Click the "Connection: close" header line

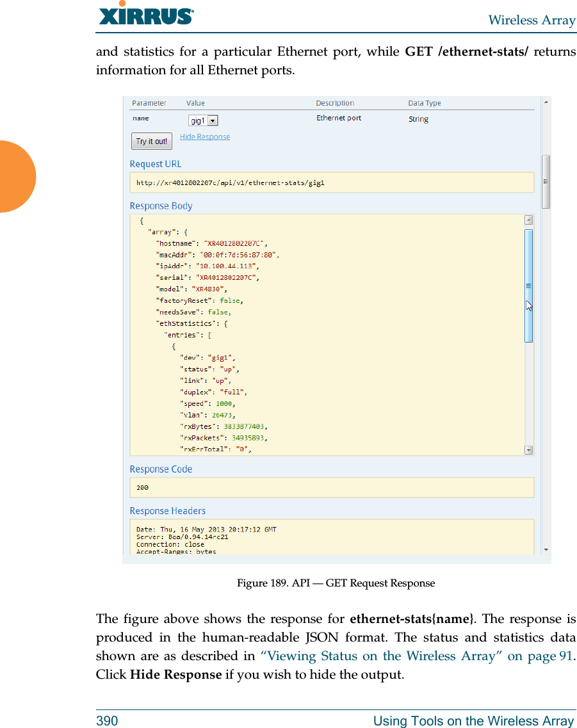click(170, 544)
